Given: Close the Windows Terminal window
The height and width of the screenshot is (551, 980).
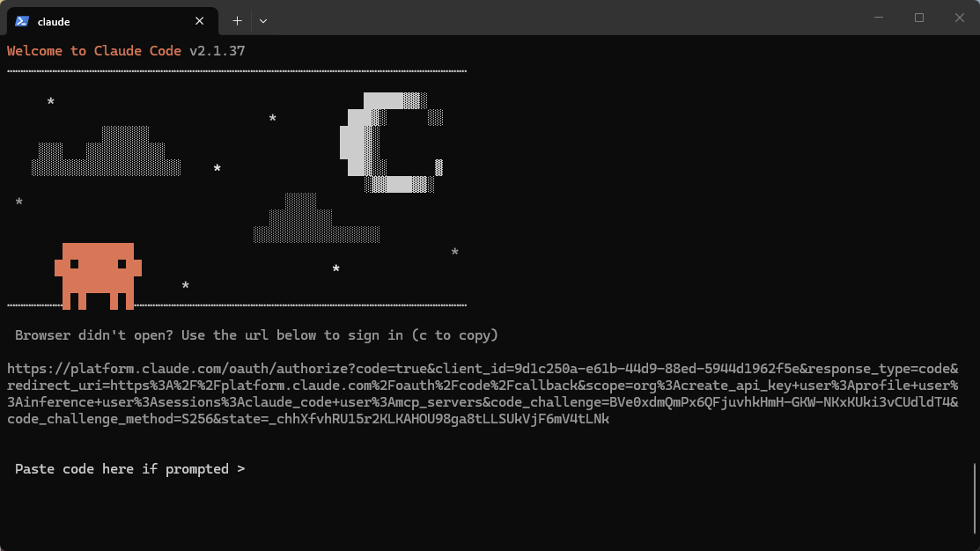Looking at the screenshot, I should [959, 18].
